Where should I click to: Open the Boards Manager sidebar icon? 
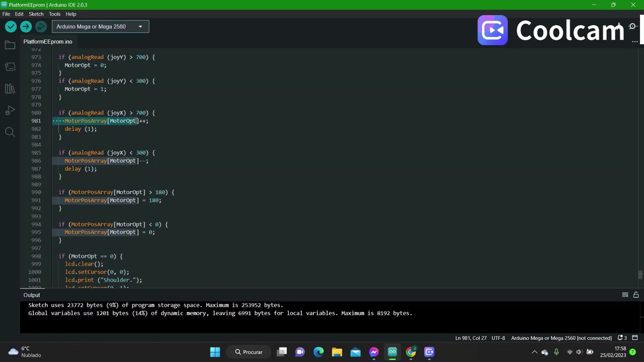point(10,67)
